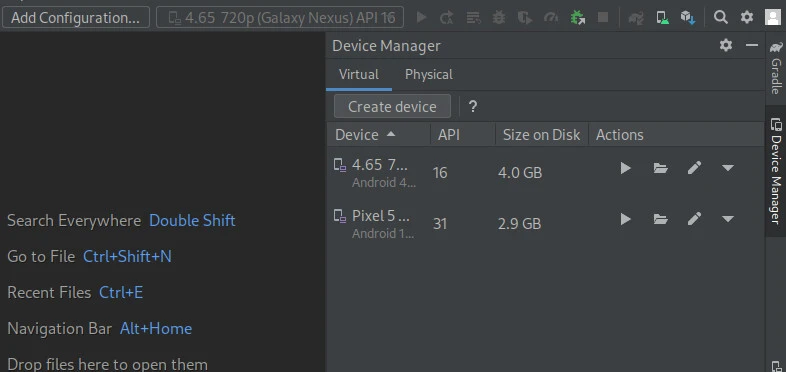
Task: Show 4.65 720p device files on disk
Action: click(x=661, y=168)
